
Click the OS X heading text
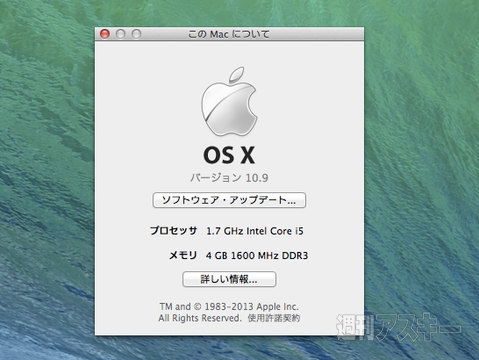[229, 155]
